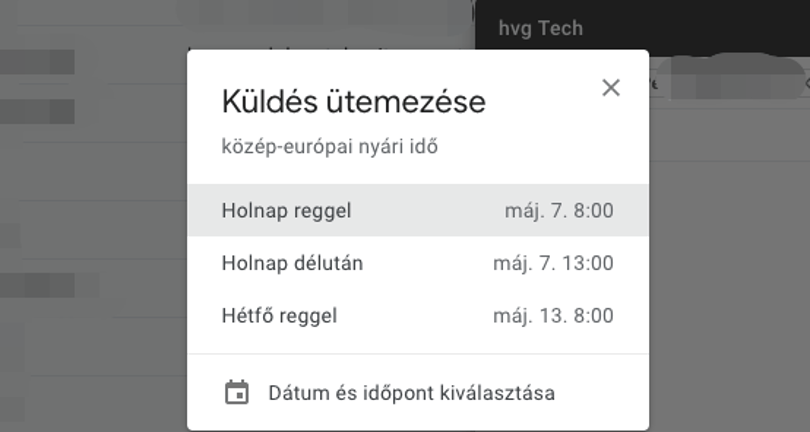Select Hétfő reggel to schedule sending

[418, 316]
